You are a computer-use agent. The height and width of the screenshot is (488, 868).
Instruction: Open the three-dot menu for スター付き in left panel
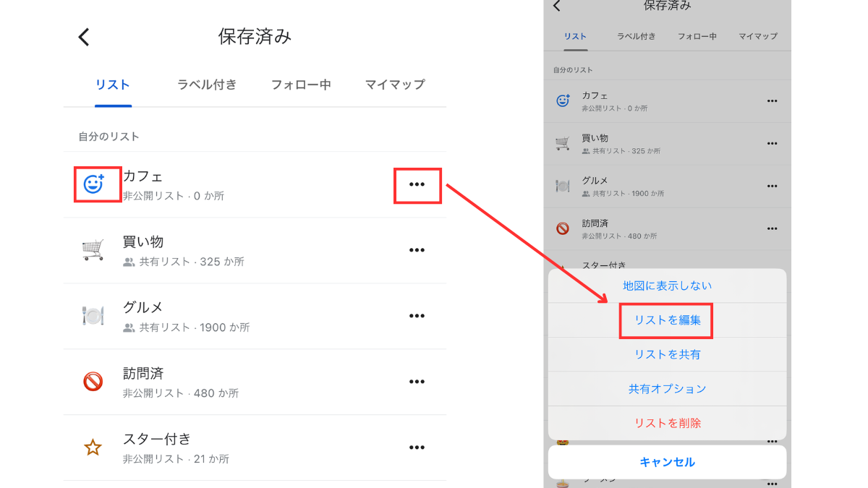(417, 448)
